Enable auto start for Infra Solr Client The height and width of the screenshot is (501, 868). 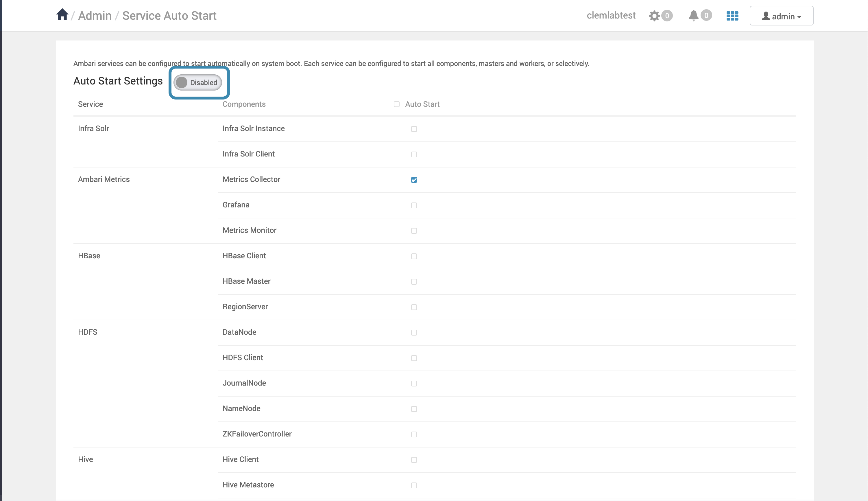click(x=414, y=154)
